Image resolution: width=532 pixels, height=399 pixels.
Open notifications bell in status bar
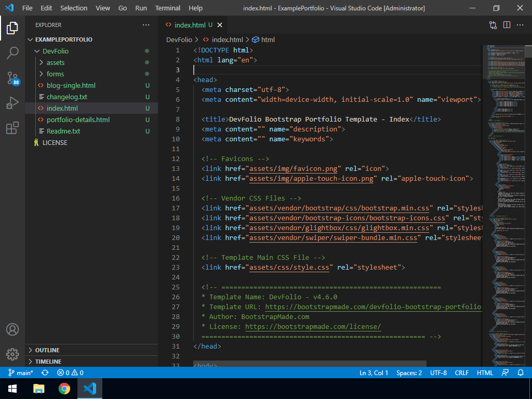coord(521,373)
